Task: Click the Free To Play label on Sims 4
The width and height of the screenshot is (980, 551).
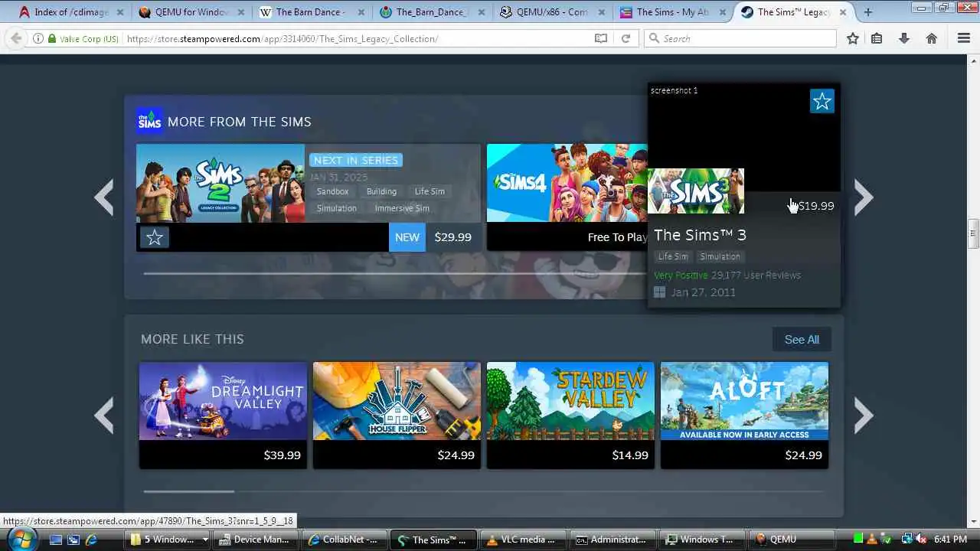Action: point(617,237)
